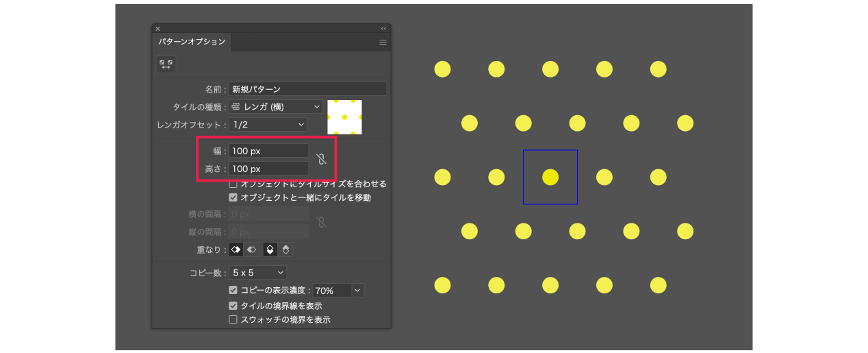Click the Pattern Tile Tool icon
Viewport: 868px width, 353px height.
point(166,64)
